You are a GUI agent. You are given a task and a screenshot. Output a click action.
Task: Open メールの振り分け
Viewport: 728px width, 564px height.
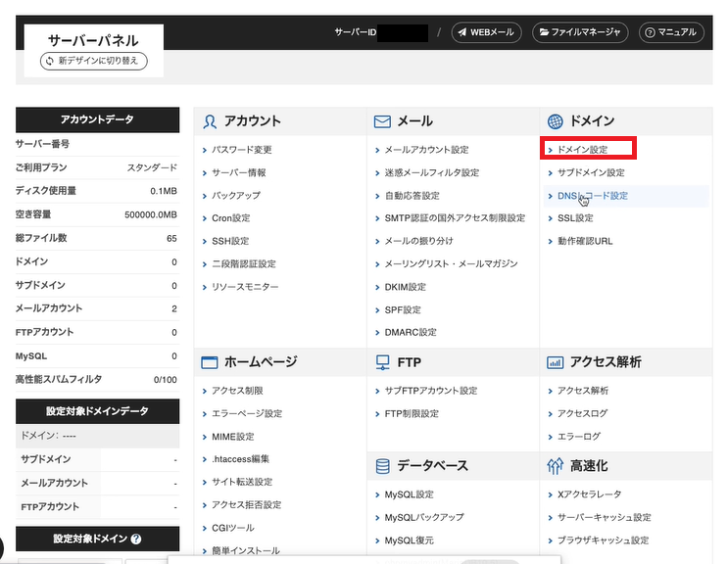click(418, 241)
